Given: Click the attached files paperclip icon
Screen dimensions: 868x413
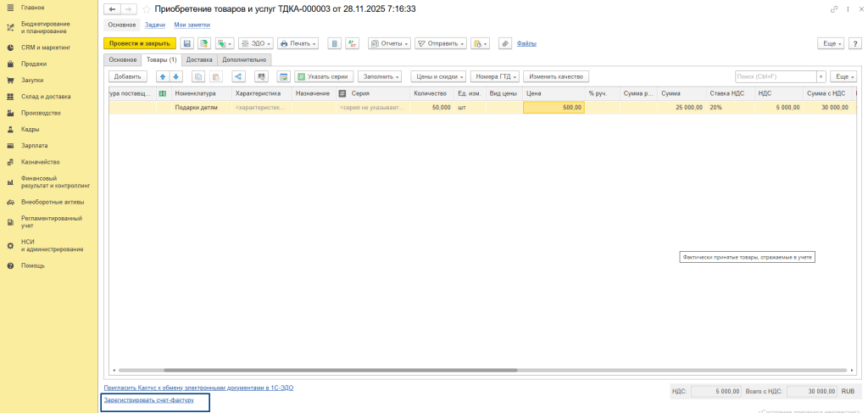Looking at the screenshot, I should tap(504, 43).
